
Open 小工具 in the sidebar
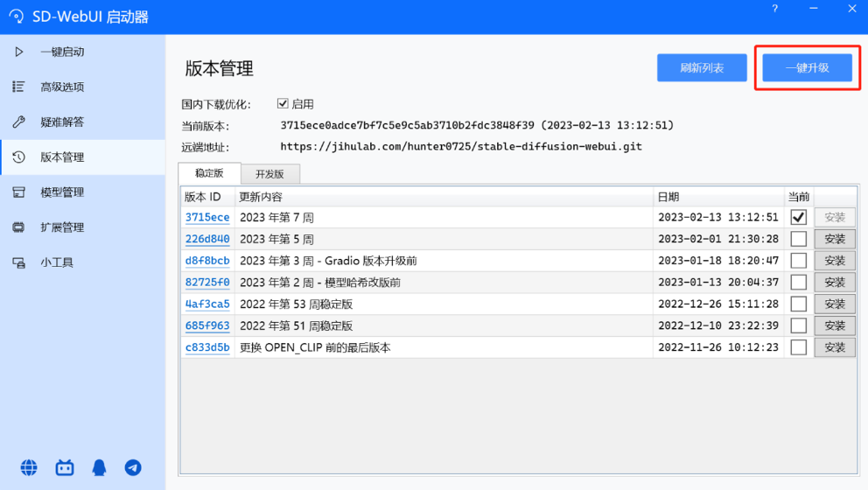pyautogui.click(x=82, y=262)
